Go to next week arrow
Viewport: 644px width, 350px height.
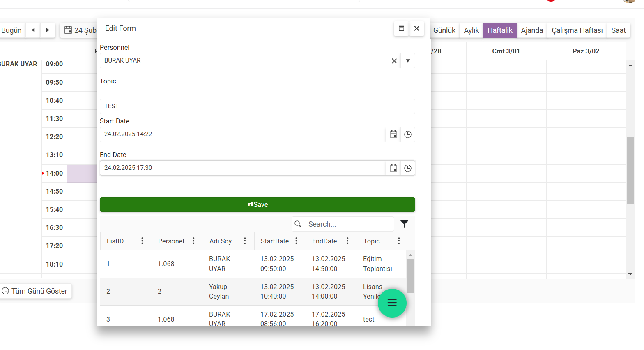[x=48, y=30]
